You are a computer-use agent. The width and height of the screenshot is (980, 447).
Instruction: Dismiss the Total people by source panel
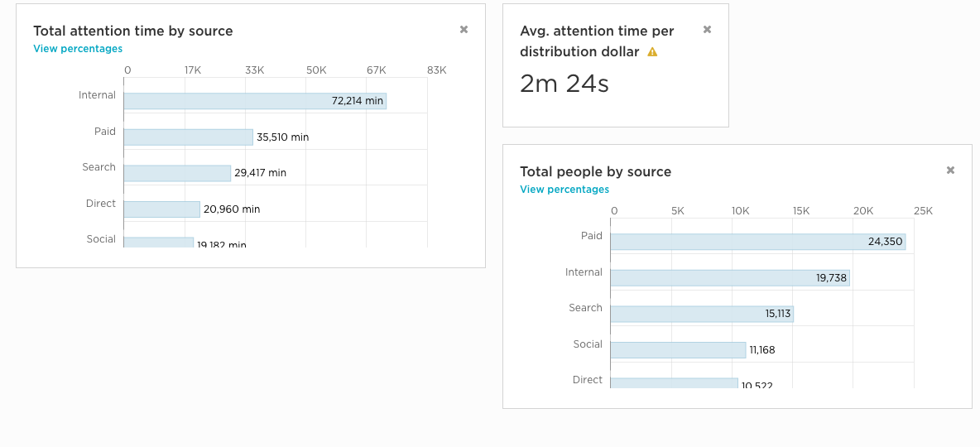click(x=950, y=171)
